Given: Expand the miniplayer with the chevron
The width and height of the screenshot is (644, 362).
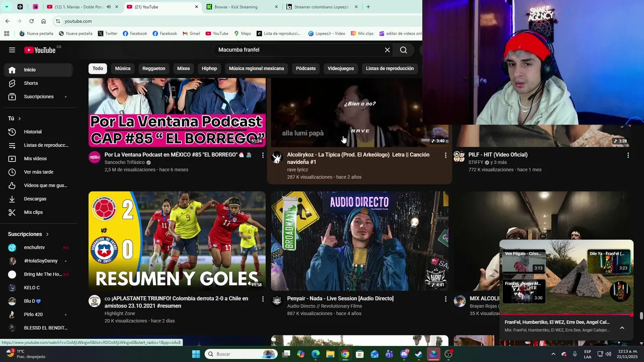Looking at the screenshot, I should 622,328.
